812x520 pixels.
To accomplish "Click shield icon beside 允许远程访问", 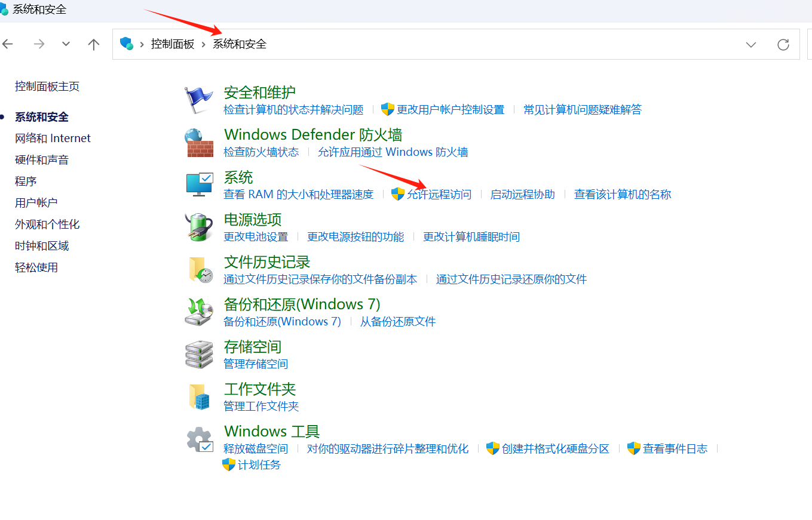I will 398,194.
